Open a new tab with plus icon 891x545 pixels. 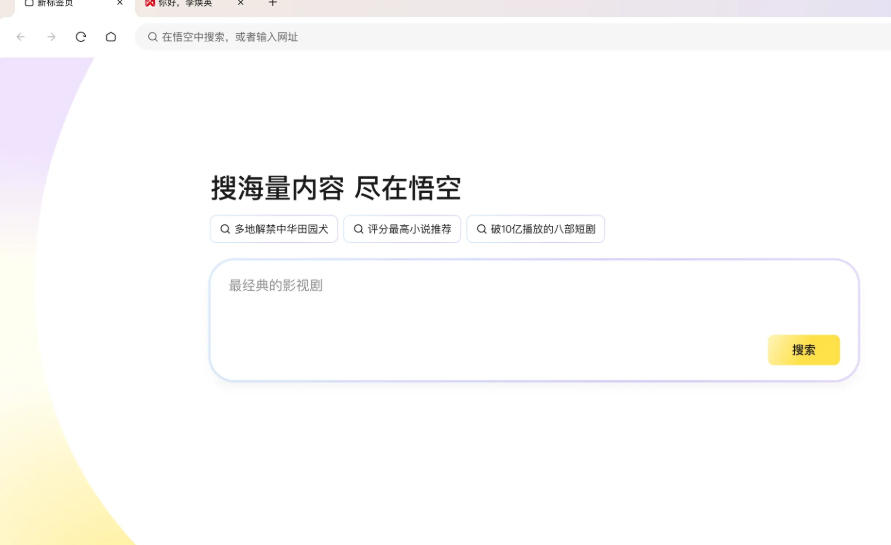click(273, 3)
